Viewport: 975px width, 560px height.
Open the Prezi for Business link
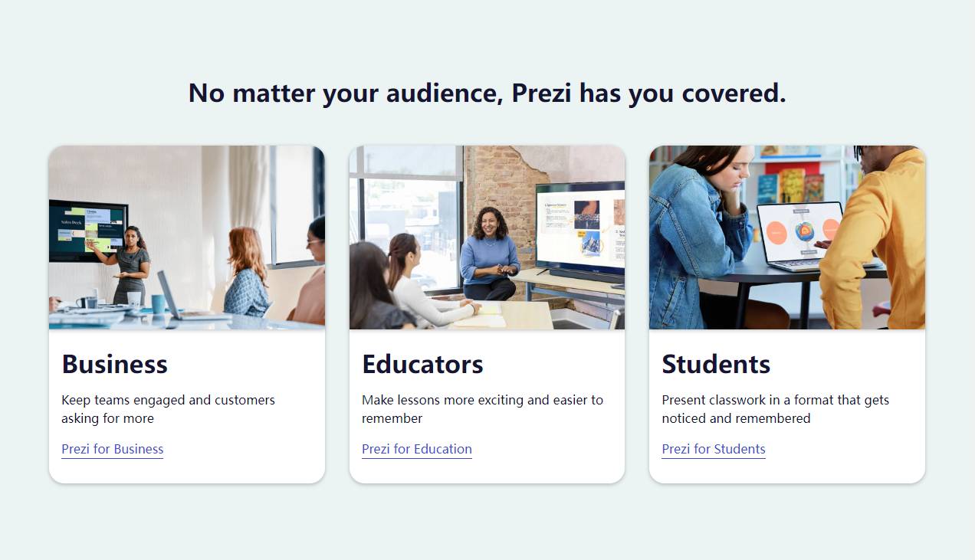[x=113, y=449]
